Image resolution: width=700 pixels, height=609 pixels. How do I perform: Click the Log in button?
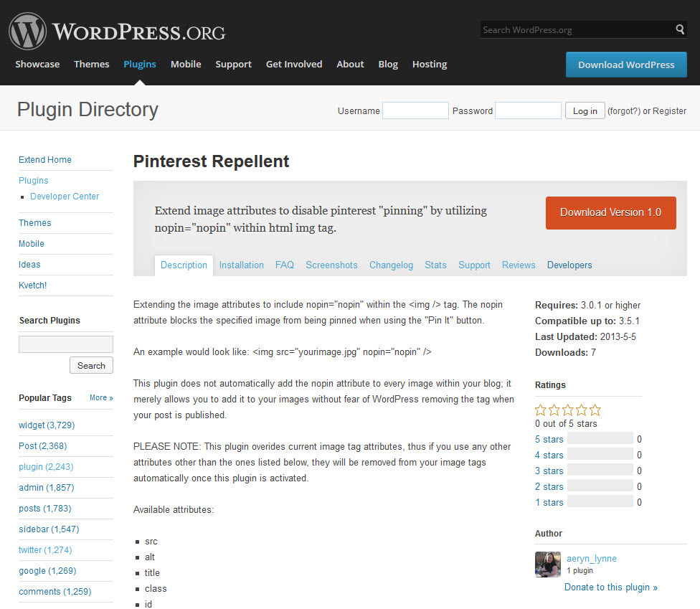click(585, 110)
